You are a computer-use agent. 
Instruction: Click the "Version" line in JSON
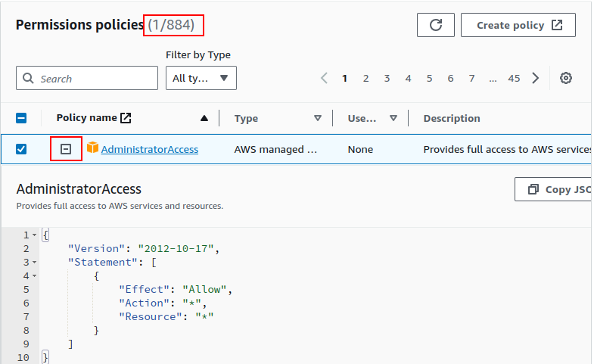144,248
